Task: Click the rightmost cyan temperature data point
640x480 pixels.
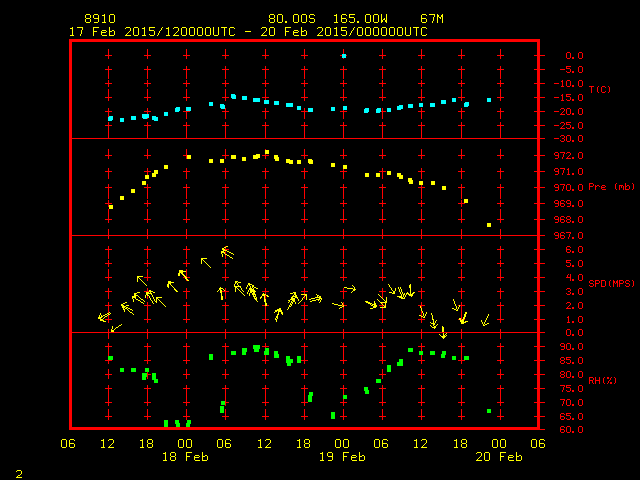Action: [489, 100]
